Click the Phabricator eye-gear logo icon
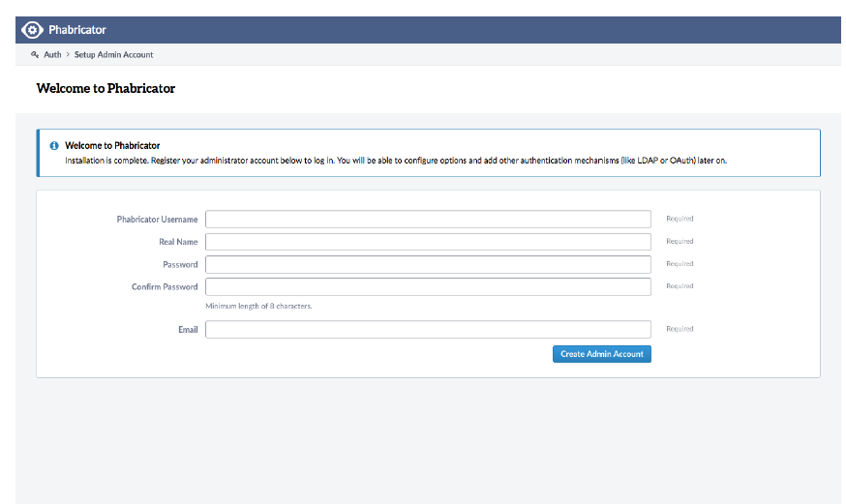 [32, 30]
